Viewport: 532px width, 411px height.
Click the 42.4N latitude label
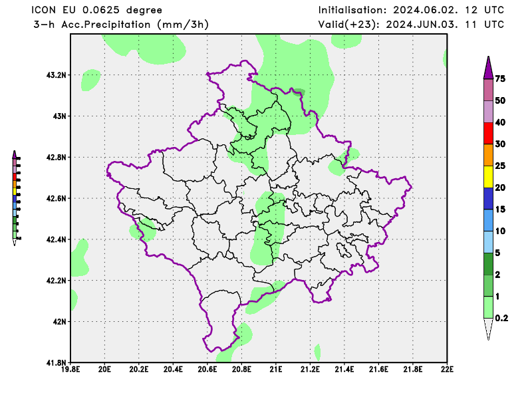(56, 239)
